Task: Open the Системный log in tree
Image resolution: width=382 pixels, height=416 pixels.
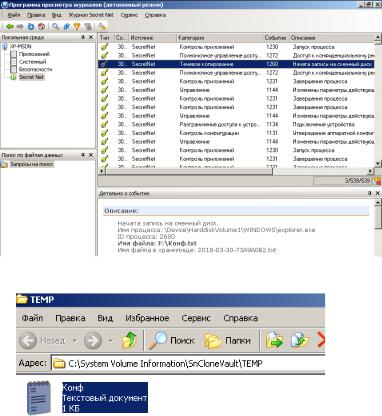Action: coord(29,62)
